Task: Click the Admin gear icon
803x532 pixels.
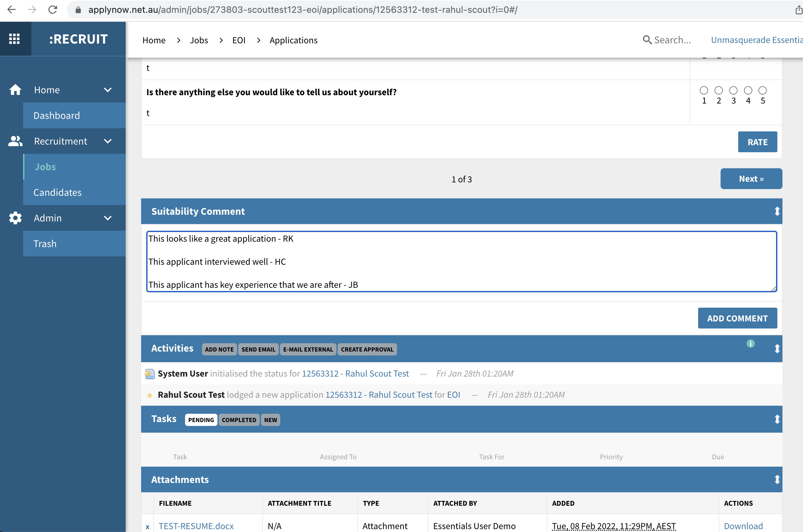Action: pyautogui.click(x=15, y=218)
